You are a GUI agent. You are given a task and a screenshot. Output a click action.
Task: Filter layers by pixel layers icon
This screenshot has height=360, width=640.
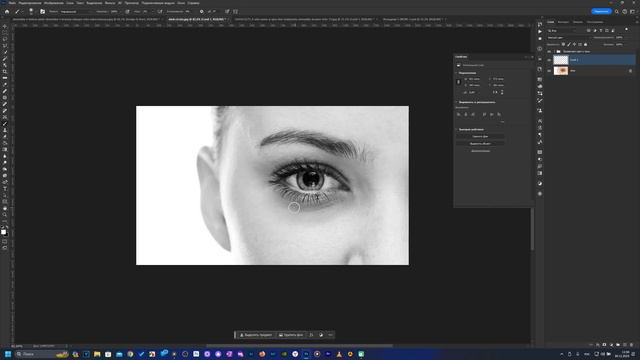click(x=589, y=31)
